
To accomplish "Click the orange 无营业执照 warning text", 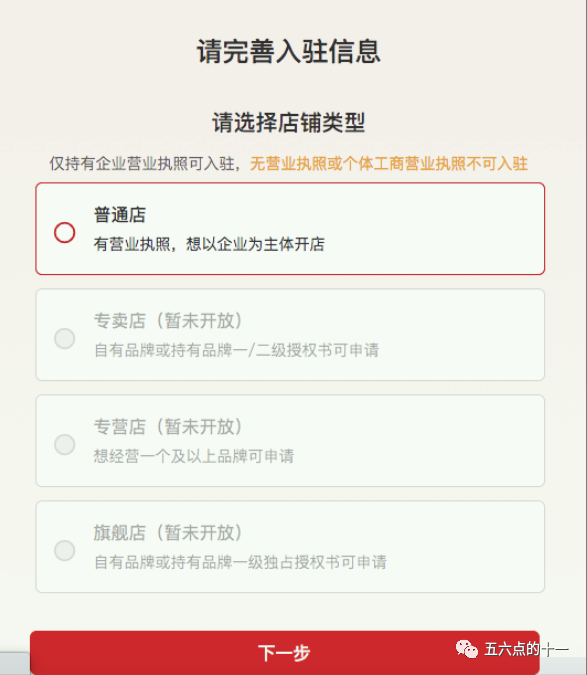I will [389, 164].
